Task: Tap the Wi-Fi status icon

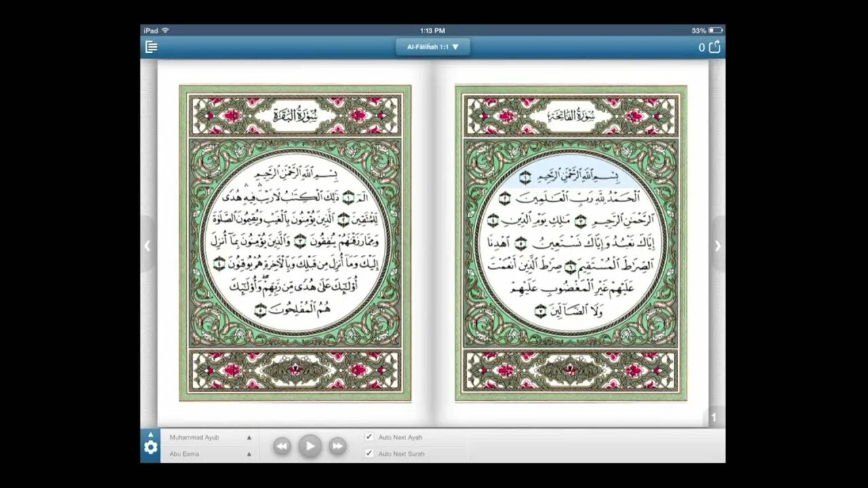Action: (x=165, y=30)
